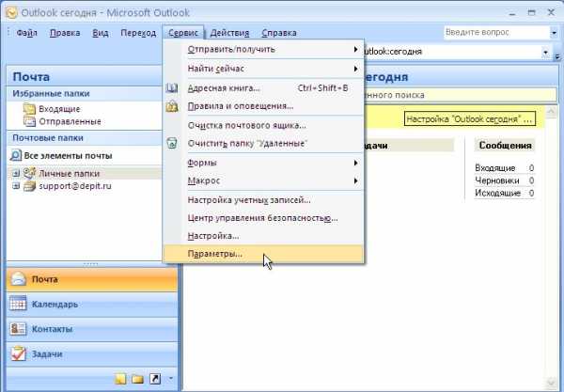
Task: Click the Календарь calendar icon
Action: pos(18,304)
